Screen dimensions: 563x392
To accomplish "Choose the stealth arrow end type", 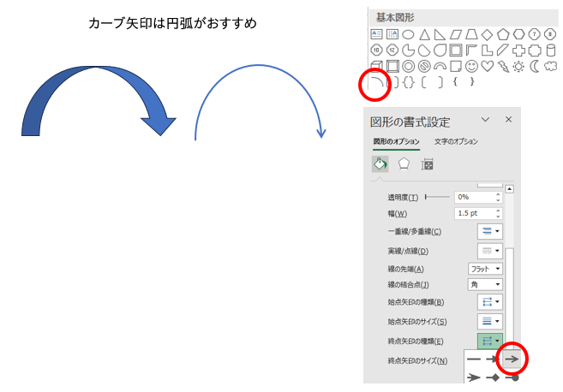I will [x=474, y=377].
